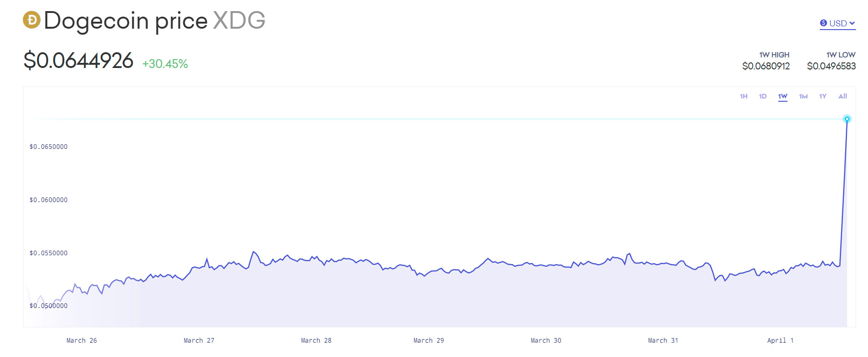Click the 1W LOW value $0.0496583

[831, 66]
